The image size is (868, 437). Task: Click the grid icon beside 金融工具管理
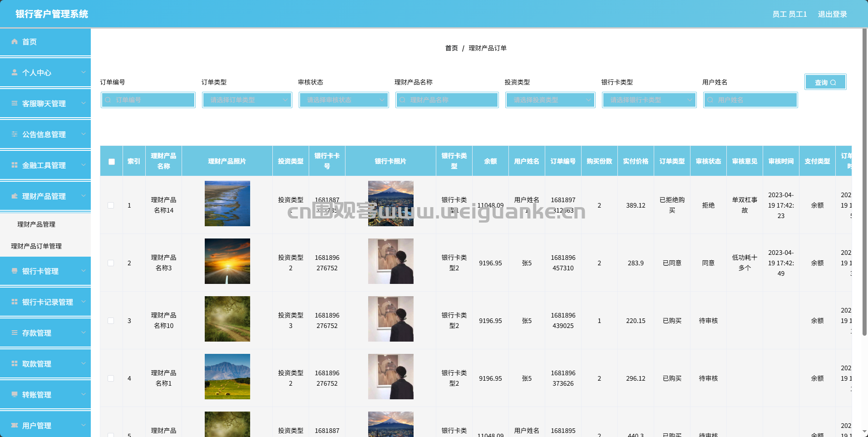(15, 165)
